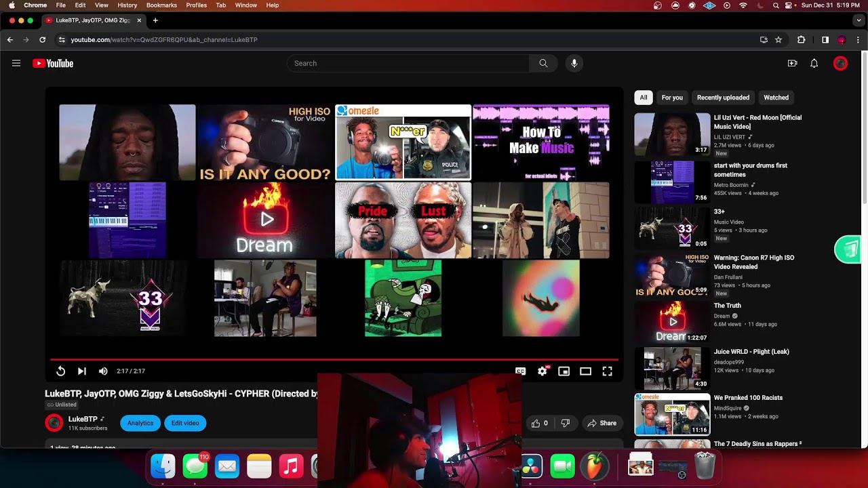Select the For you filter chip
Screen dimensions: 868x488
[672, 98]
